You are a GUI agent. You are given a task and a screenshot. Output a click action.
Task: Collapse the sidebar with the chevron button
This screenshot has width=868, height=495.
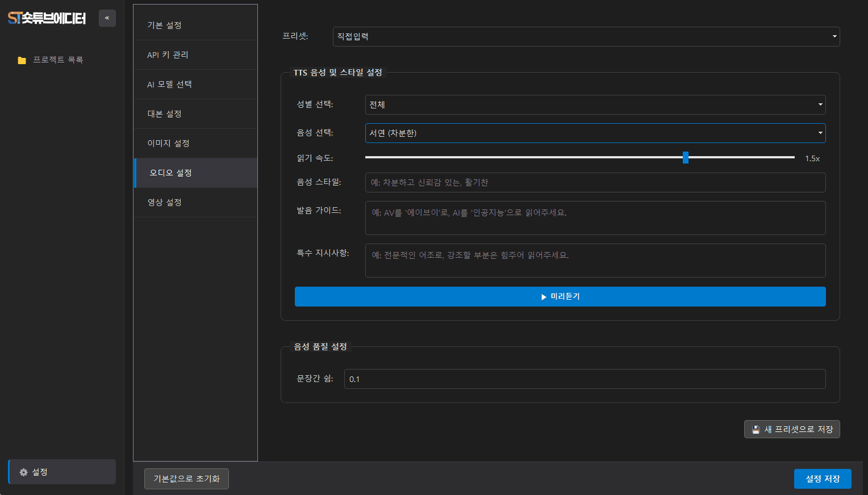107,18
